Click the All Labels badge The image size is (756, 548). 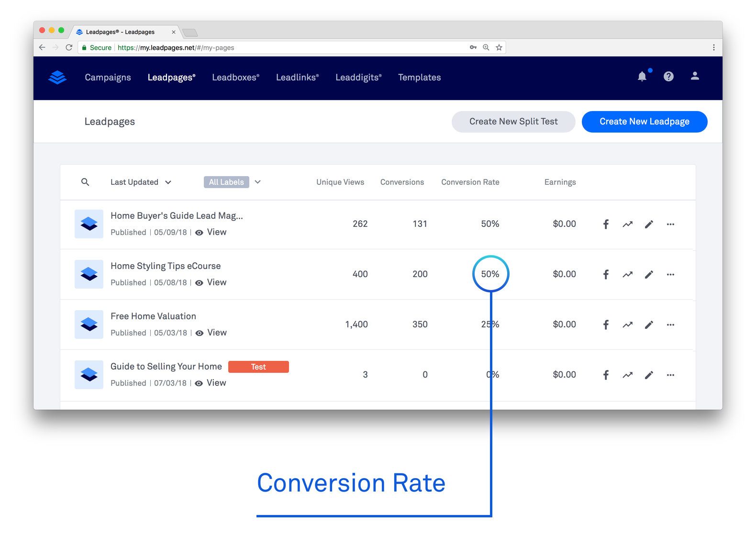(x=226, y=182)
